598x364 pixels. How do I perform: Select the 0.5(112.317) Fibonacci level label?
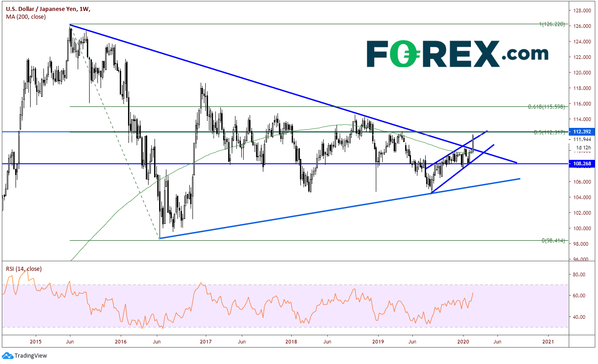click(x=549, y=132)
